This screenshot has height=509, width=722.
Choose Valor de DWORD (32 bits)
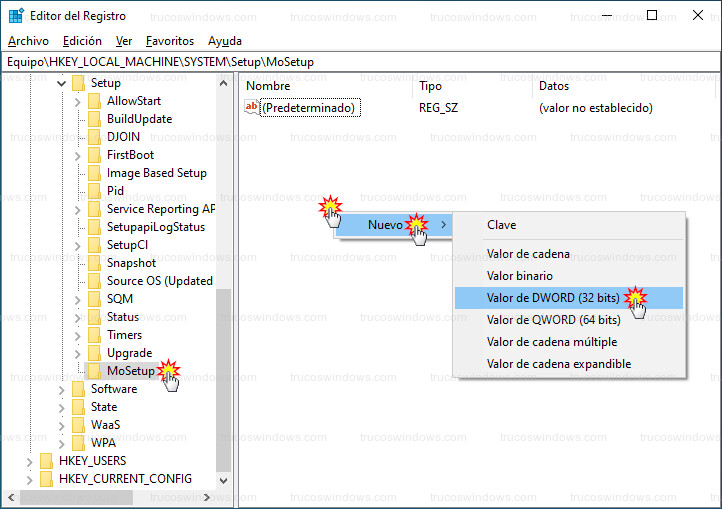tap(553, 298)
